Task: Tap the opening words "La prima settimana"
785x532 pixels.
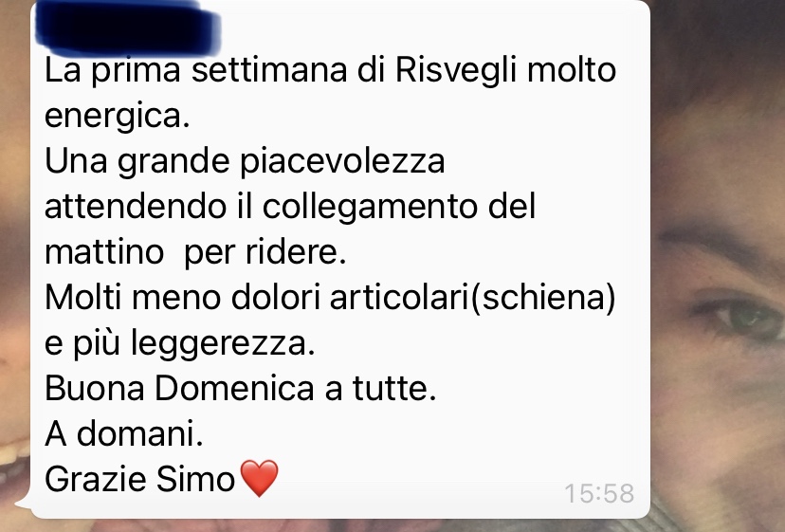Action: point(195,69)
